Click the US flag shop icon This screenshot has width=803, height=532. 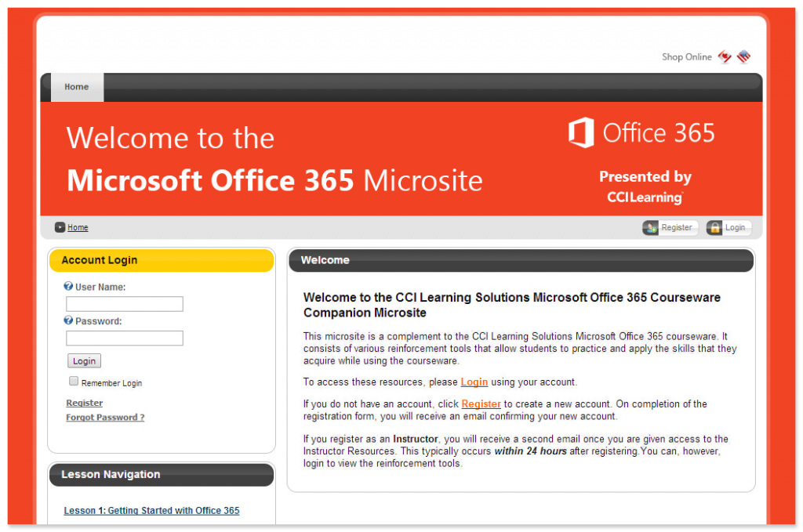[743, 56]
